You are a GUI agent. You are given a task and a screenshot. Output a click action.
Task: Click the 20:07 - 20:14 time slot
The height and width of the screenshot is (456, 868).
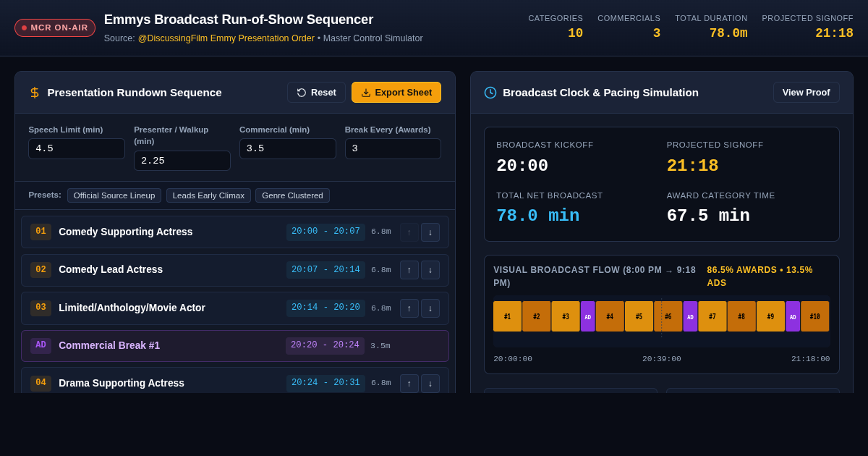coord(325,270)
